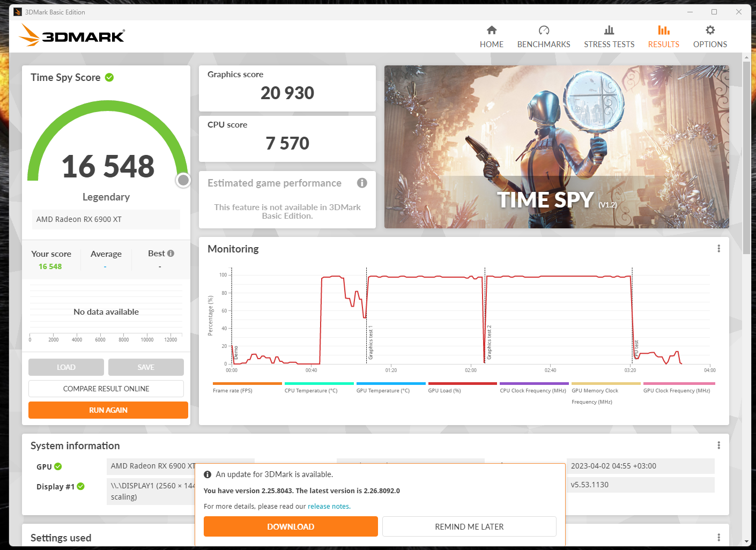Open the Monitoring panel three-dot menu
Screen dimensions: 756x550
tap(718, 249)
